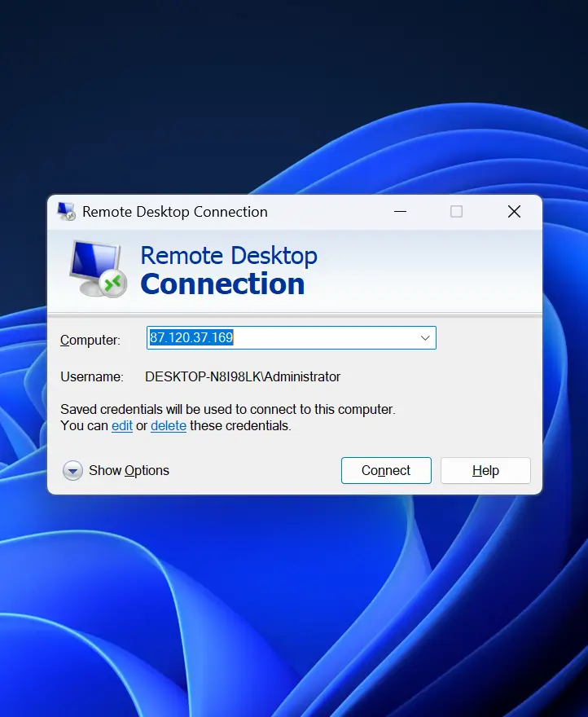Viewport: 588px width, 717px height.
Task: Click the Remote Desktop Connection monitor logo
Action: pos(98,269)
